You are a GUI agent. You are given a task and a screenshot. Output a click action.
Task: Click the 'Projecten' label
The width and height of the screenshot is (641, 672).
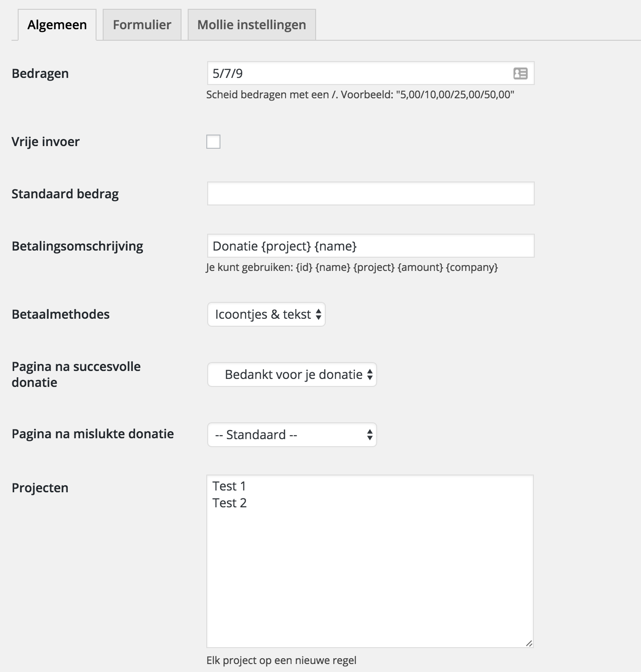tap(40, 488)
